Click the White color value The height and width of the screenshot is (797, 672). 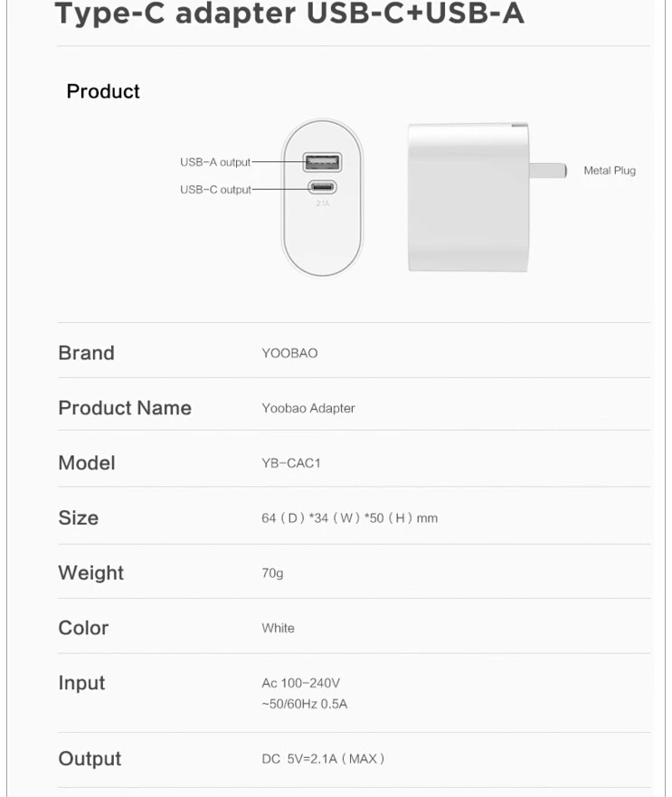[x=278, y=628]
